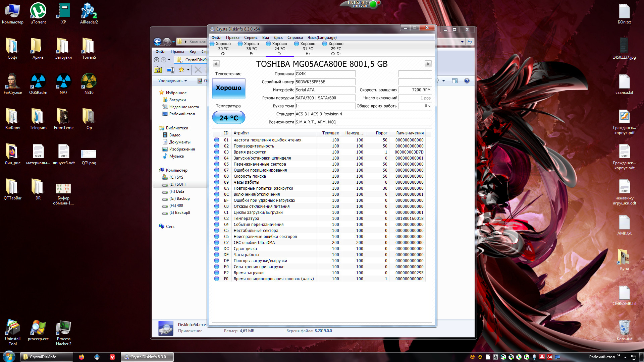Open the Process Hacker 2 shortcut
The image size is (644, 362).
pos(63,333)
